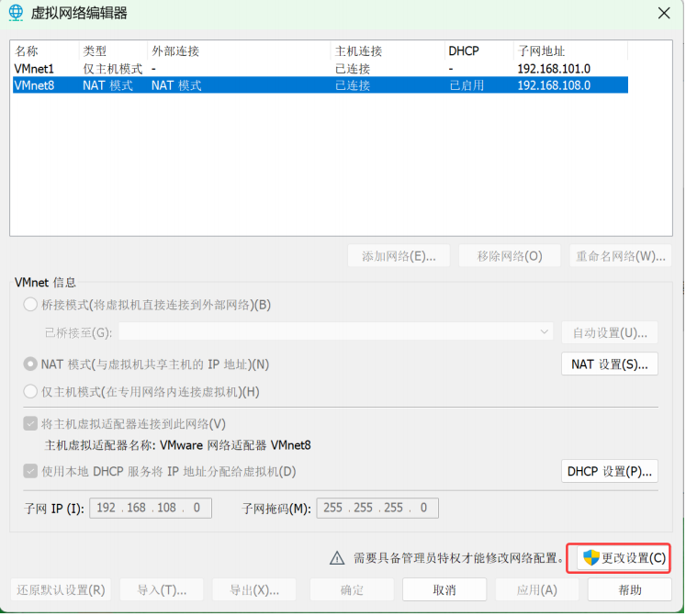Toggle 使用本地 DHCP 服务 checkbox
Image resolution: width=686 pixels, height=616 pixels.
(x=30, y=471)
